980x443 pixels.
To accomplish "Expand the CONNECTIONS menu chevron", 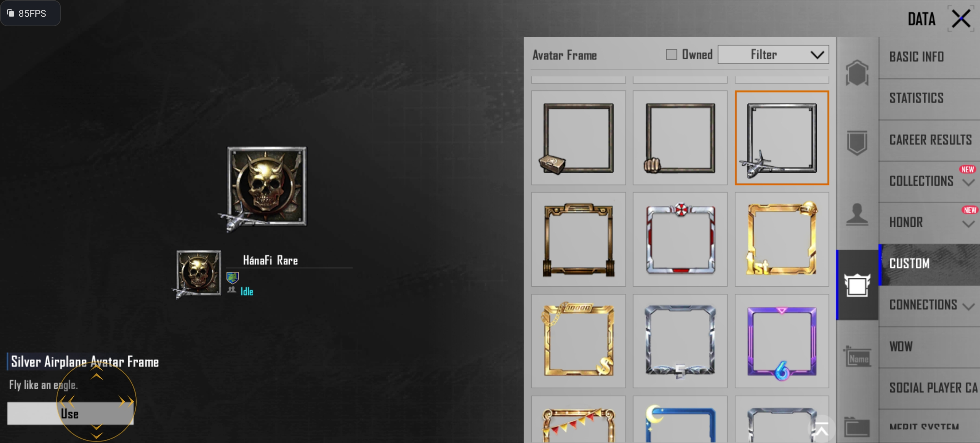I will [969, 306].
